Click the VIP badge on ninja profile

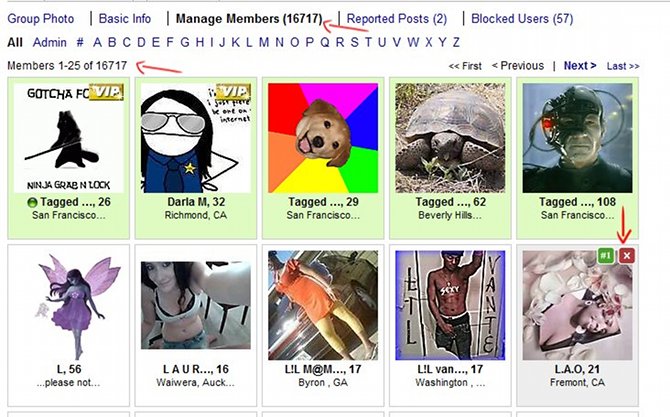(106, 92)
